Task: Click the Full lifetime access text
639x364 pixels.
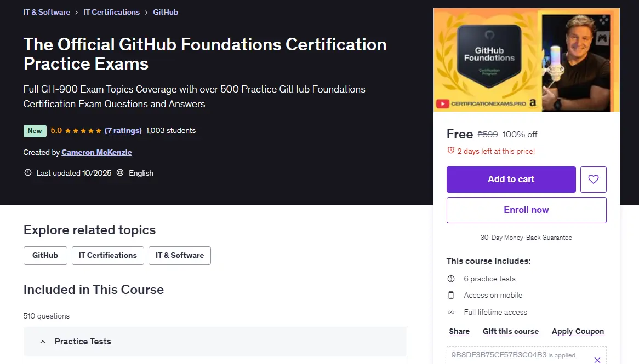Action: (x=495, y=313)
